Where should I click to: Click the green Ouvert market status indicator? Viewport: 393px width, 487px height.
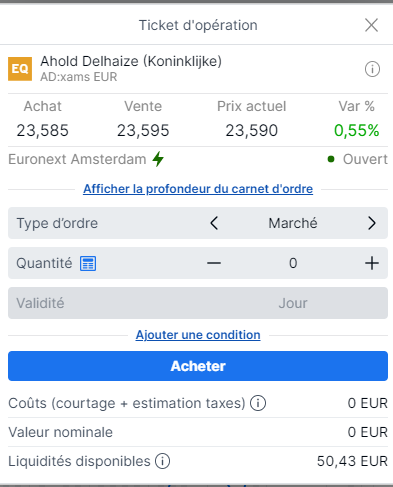point(358,159)
